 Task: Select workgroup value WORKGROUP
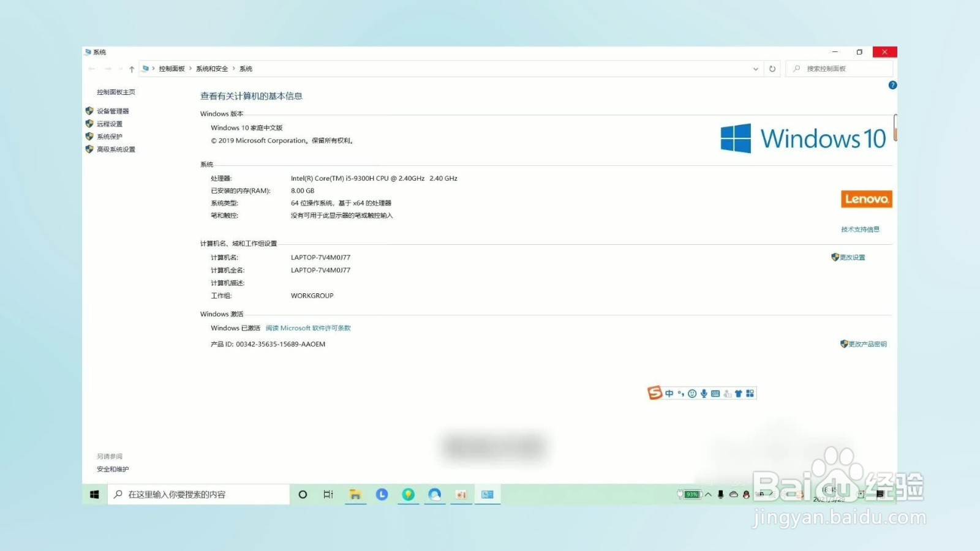312,296
